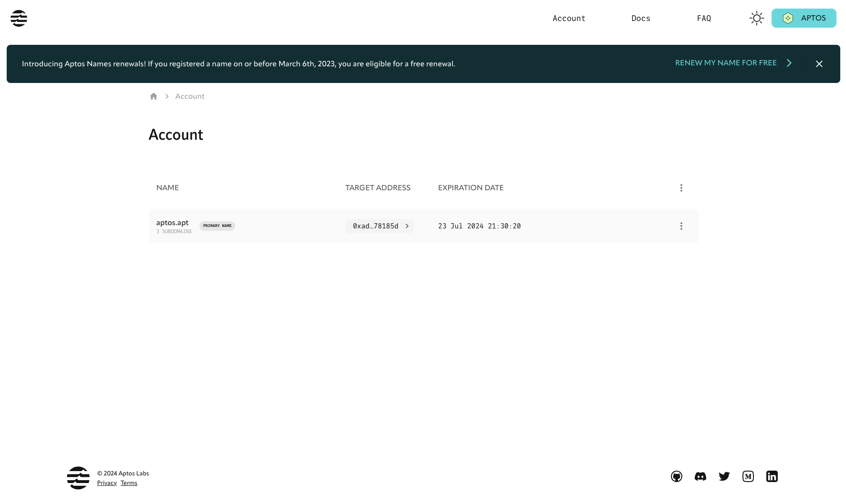Click the NAME column header
This screenshot has width=846, height=504.
[167, 188]
